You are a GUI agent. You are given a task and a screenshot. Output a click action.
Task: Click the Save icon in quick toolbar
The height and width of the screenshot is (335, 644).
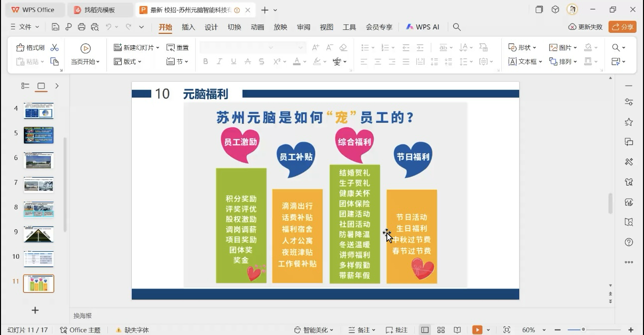click(x=55, y=27)
